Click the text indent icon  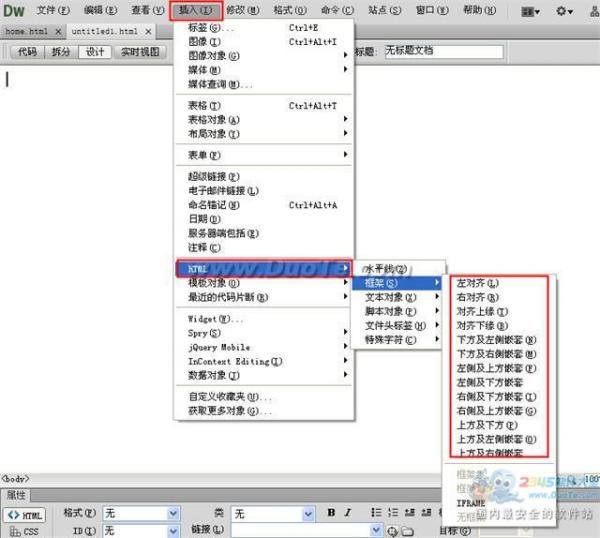426,512
